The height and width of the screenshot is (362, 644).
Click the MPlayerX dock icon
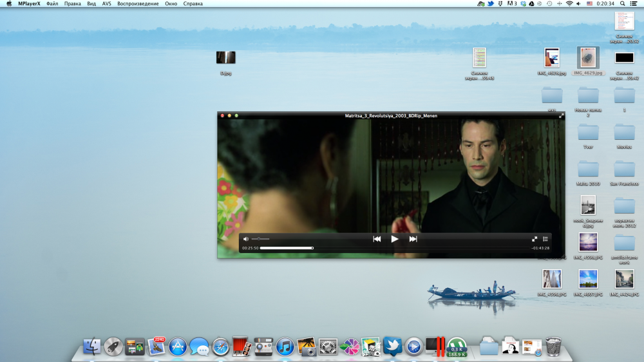tap(413, 347)
